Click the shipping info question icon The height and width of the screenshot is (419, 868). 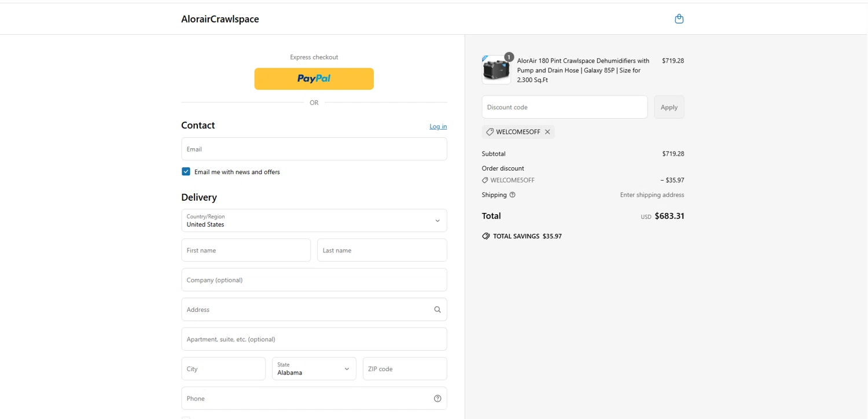click(x=512, y=195)
